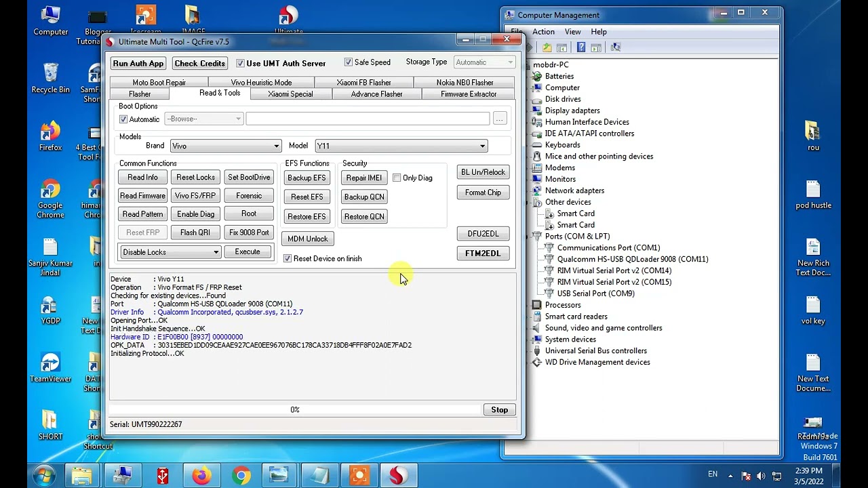Toggle Use UMT Auth Server checkbox
Viewport: 868px width, 488px height.
(x=240, y=63)
